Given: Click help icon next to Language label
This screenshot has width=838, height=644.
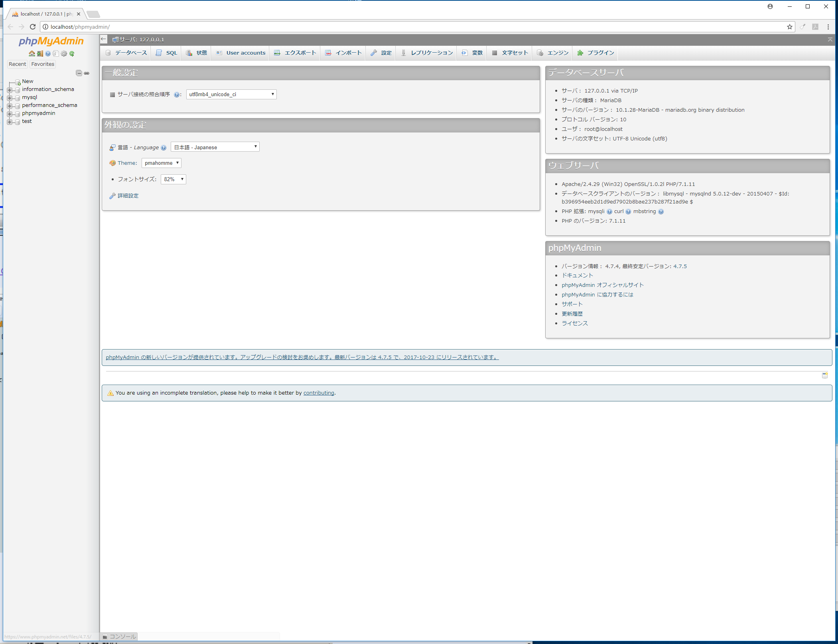Looking at the screenshot, I should click(164, 148).
